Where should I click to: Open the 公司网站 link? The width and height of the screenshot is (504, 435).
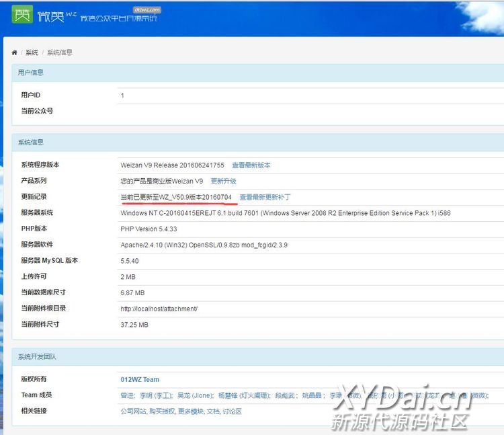pos(134,411)
